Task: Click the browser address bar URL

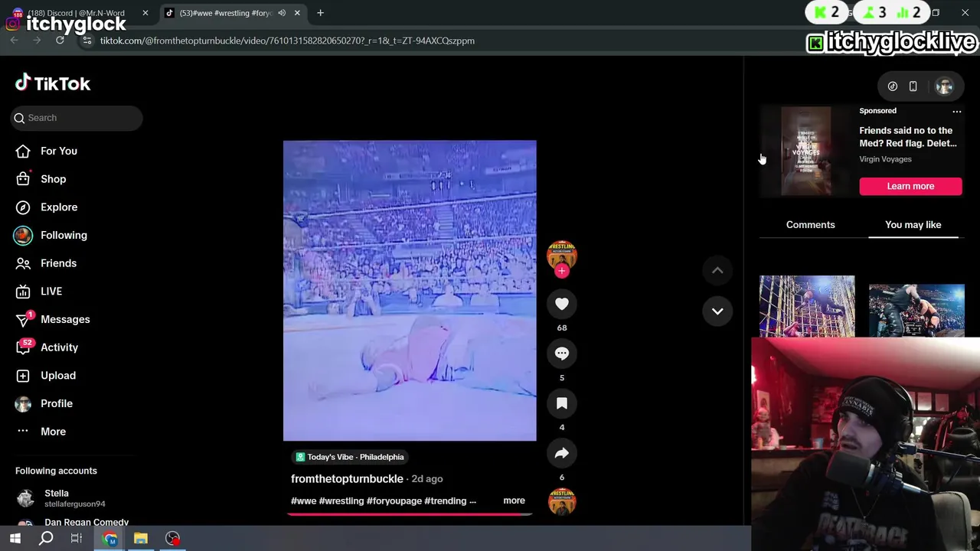Action: [x=287, y=41]
